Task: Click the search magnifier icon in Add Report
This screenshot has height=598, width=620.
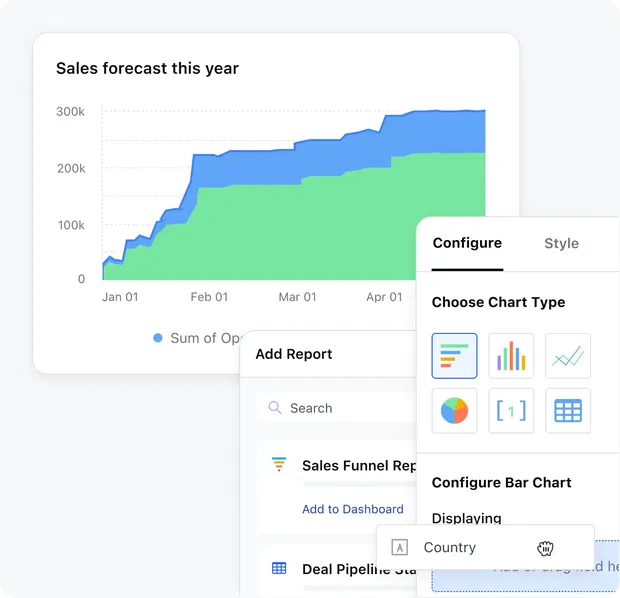Action: click(x=275, y=408)
